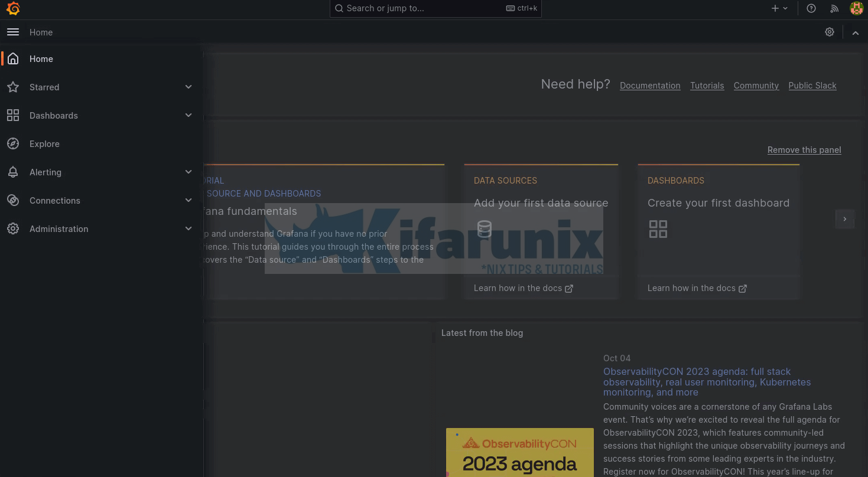Click Latest from the blog heading
Screen dimensions: 868x477
click(x=482, y=333)
